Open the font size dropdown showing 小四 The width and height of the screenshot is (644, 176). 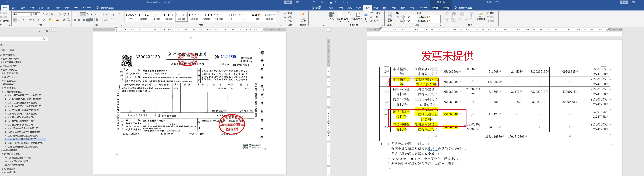[39, 15]
